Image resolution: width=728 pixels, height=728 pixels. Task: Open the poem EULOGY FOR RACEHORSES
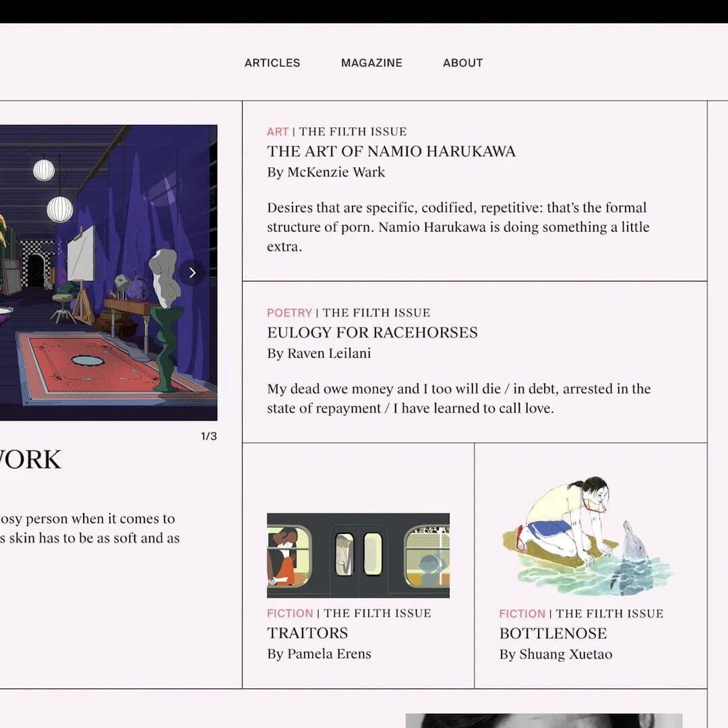372,332
